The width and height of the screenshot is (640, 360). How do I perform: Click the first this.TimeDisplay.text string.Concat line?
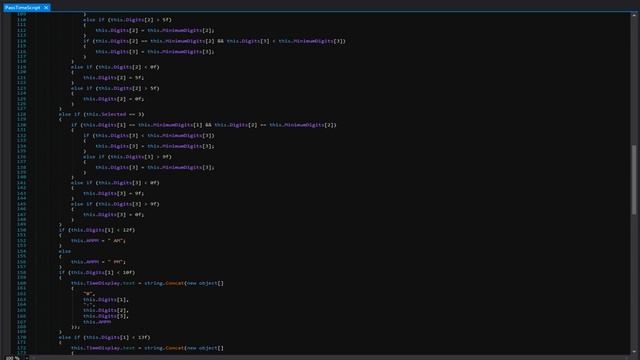click(147, 283)
